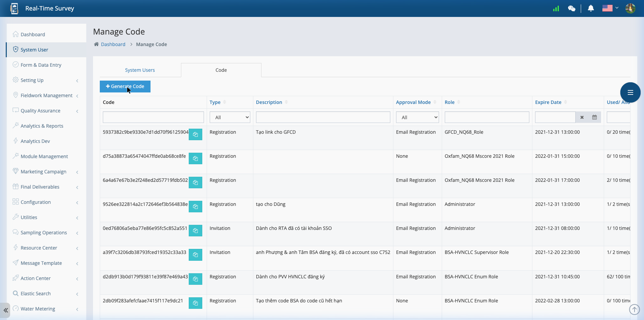Collapse the sidebar with the double-chevron icon
Image resolution: width=644 pixels, height=320 pixels.
pos(5,310)
